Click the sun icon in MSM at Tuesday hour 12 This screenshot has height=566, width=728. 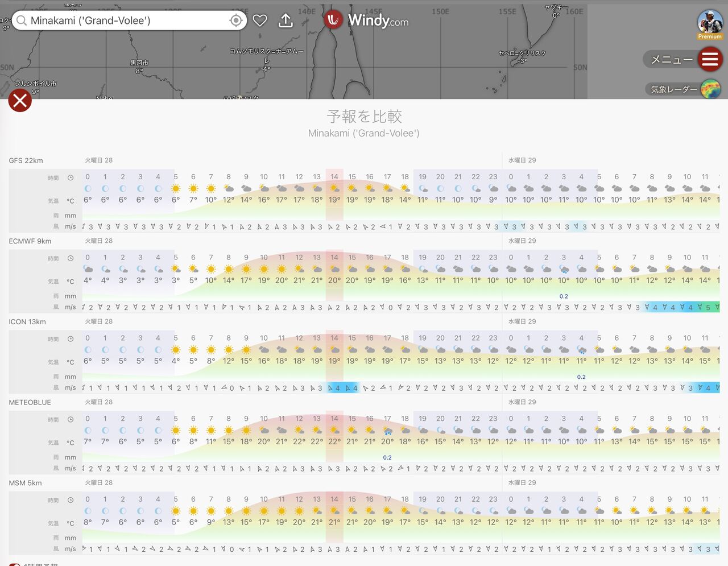pos(299,511)
